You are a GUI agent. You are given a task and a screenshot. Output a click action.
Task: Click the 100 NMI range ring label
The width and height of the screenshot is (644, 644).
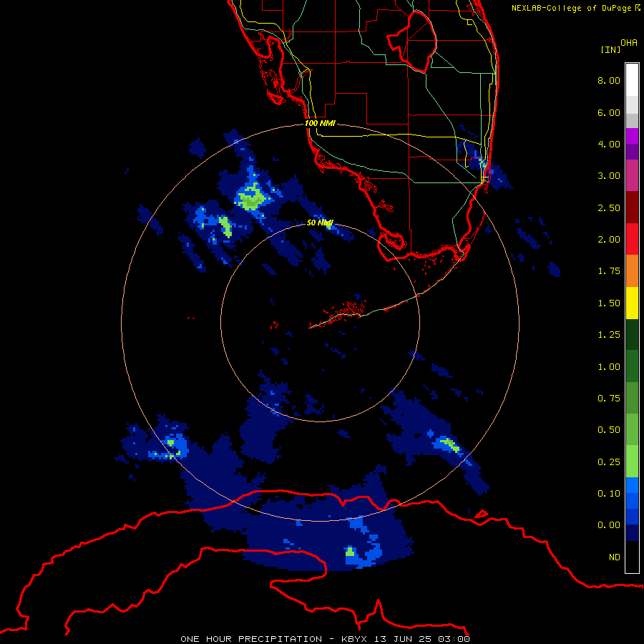pos(320,123)
